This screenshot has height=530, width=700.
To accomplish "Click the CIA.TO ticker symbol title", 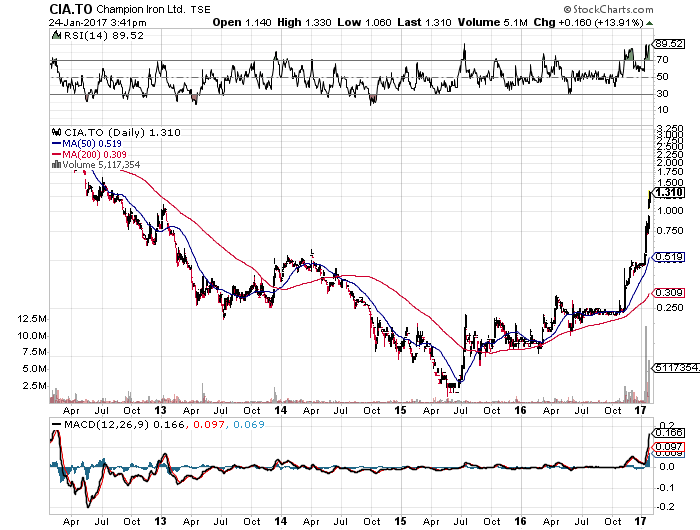I will click(x=71, y=9).
